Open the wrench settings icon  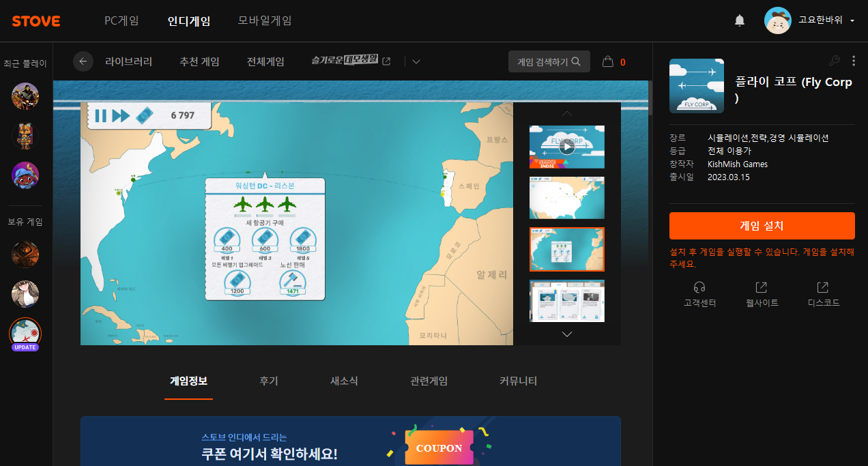(834, 61)
